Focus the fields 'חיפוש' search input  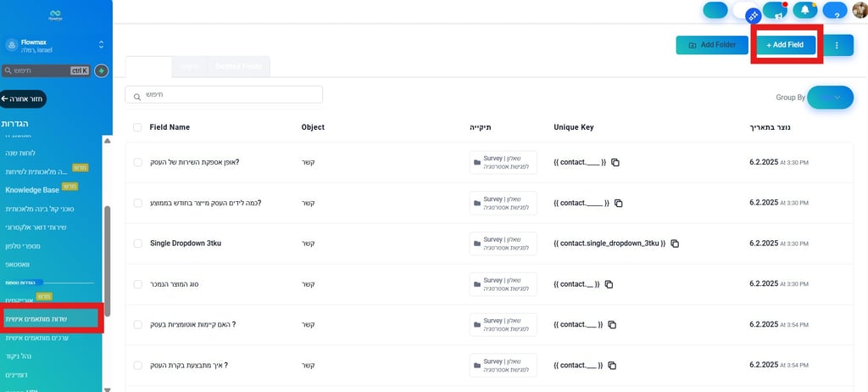224,95
